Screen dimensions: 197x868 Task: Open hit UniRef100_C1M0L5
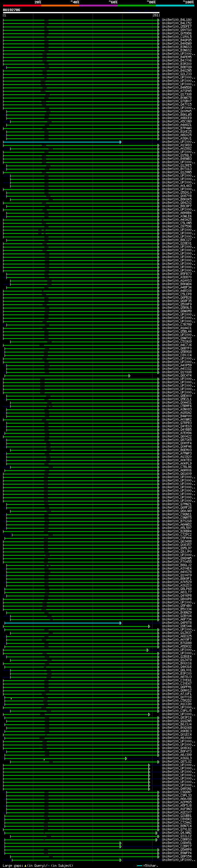tap(177, 37)
